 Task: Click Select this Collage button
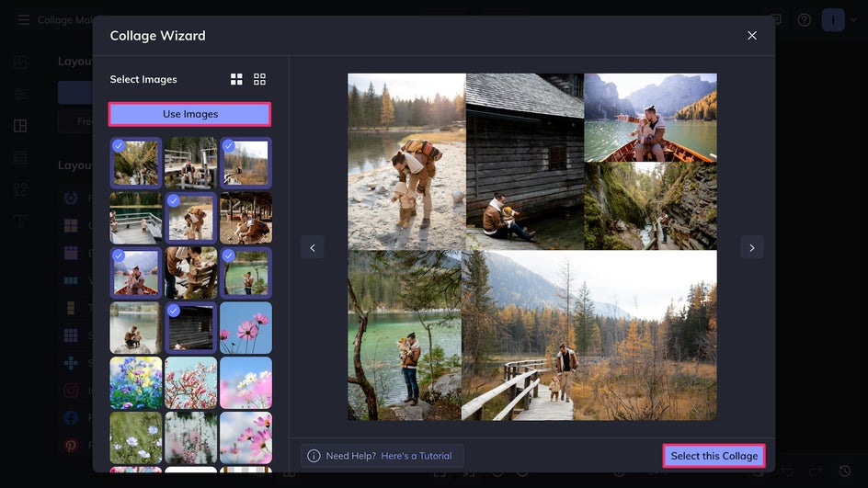(714, 456)
